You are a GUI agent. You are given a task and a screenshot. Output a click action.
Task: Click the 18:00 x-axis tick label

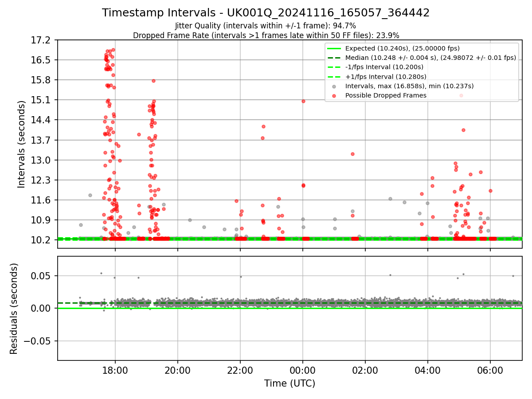point(115,371)
